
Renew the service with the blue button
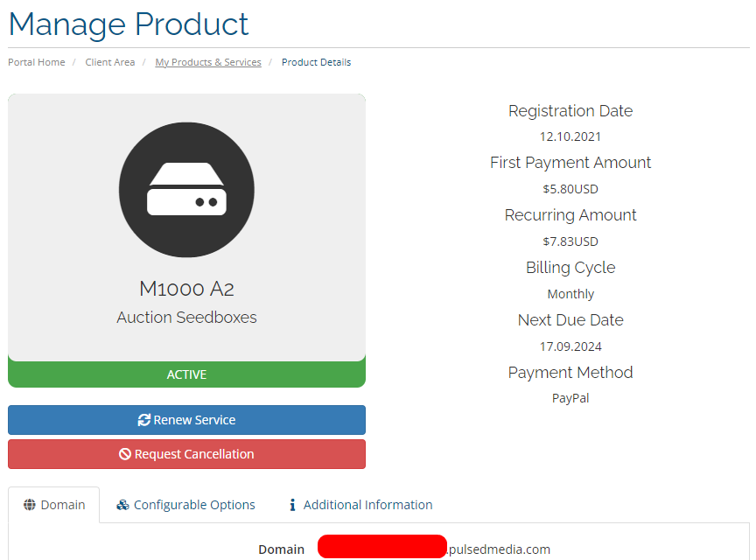coord(186,420)
